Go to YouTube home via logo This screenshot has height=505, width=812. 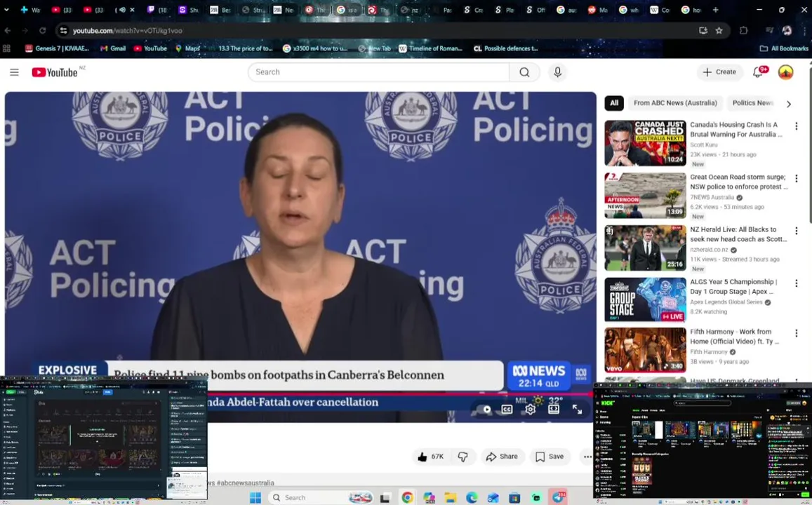point(54,72)
